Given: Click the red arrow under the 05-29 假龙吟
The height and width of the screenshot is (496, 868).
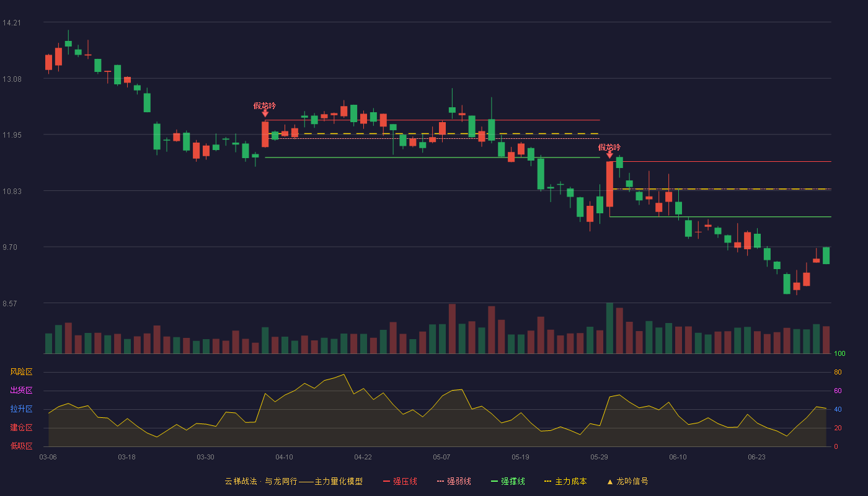Looking at the screenshot, I should click(609, 155).
